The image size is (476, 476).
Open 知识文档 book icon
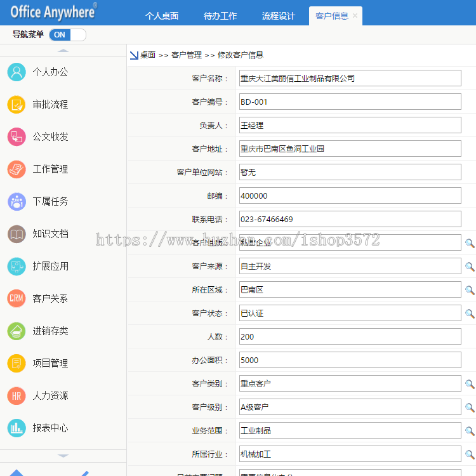click(17, 234)
